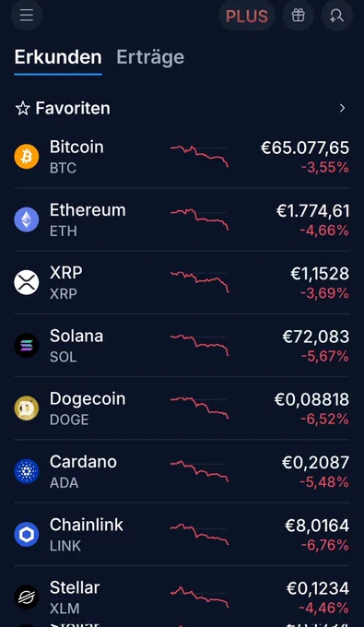Open the hamburger menu
364x627 pixels.
coord(27,16)
